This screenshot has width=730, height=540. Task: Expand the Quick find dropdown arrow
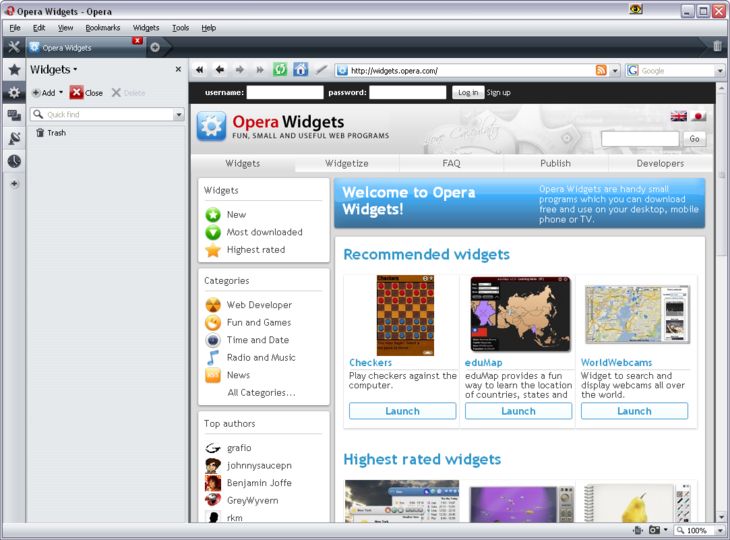(x=179, y=115)
